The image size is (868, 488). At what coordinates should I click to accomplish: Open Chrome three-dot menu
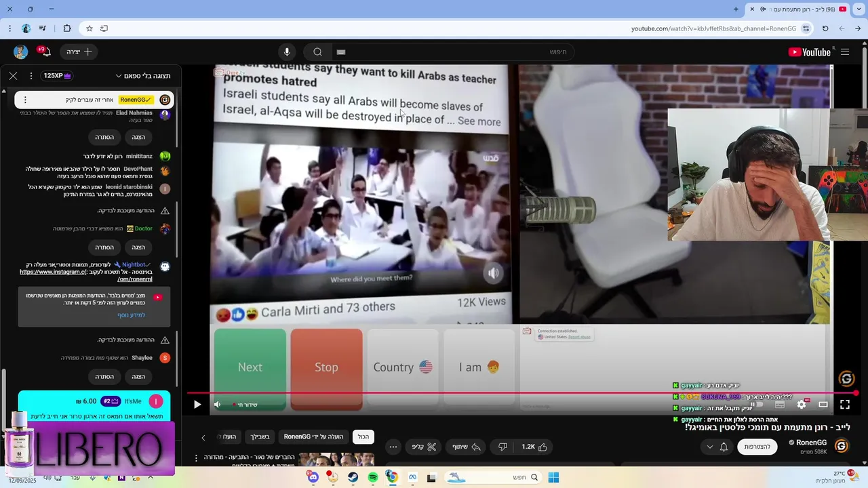tap(9, 28)
